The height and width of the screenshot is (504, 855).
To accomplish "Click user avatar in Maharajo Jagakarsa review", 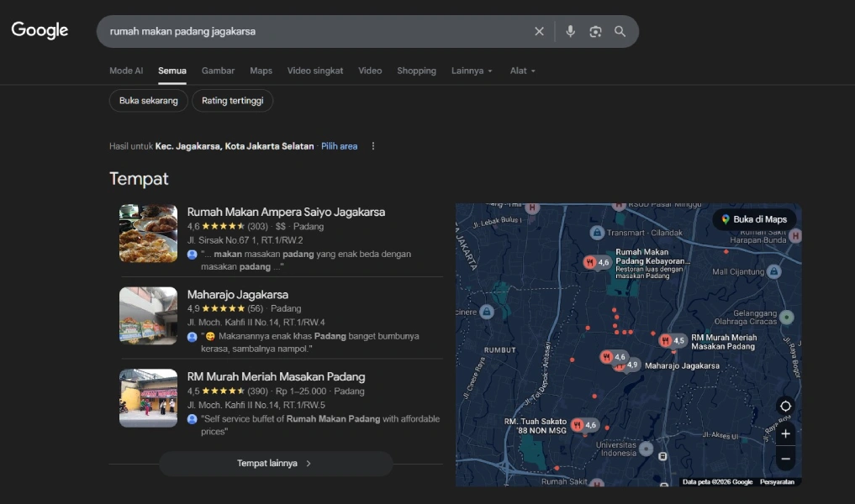I will pyautogui.click(x=192, y=337).
